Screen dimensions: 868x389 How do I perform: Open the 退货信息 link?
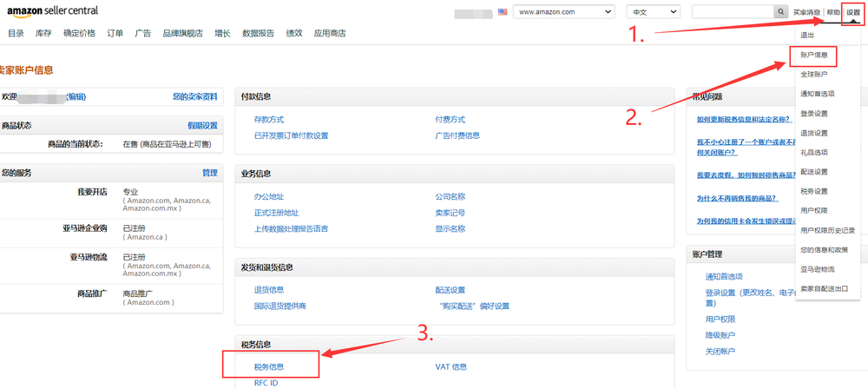[x=269, y=290]
